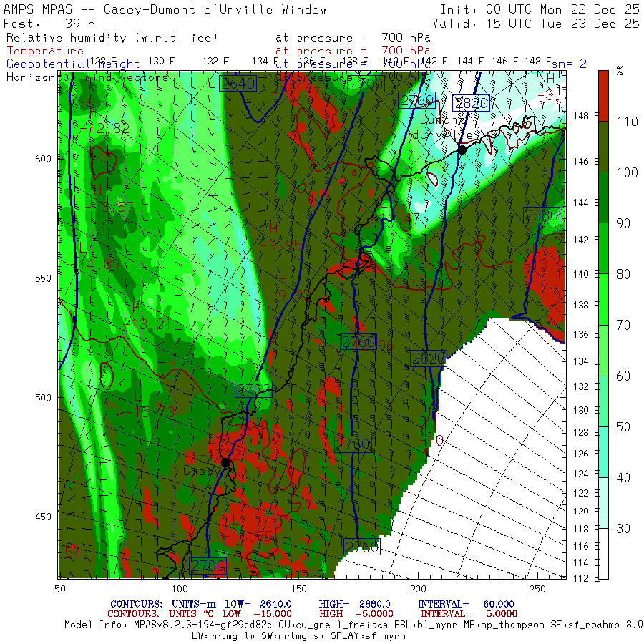
Task: Click the 50–60% aqua-green color bar segment
Action: pyautogui.click(x=603, y=401)
